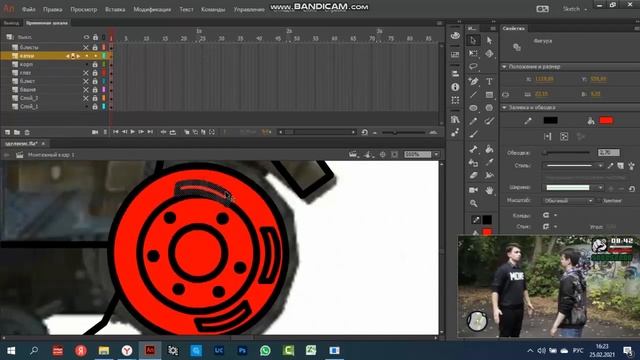The image size is (640, 360).
Task: Click the stroke thickness slider
Action: pos(567,153)
